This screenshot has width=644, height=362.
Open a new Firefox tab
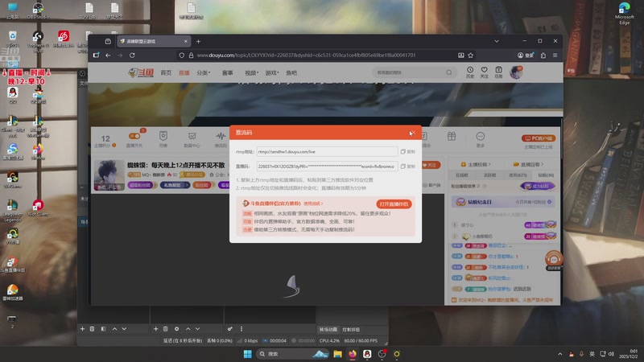click(198, 41)
